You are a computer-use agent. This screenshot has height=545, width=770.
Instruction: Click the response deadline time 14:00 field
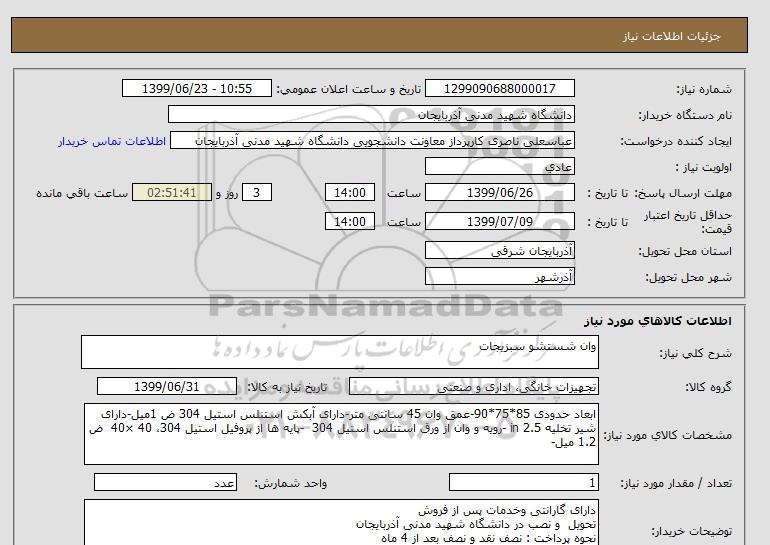point(350,193)
